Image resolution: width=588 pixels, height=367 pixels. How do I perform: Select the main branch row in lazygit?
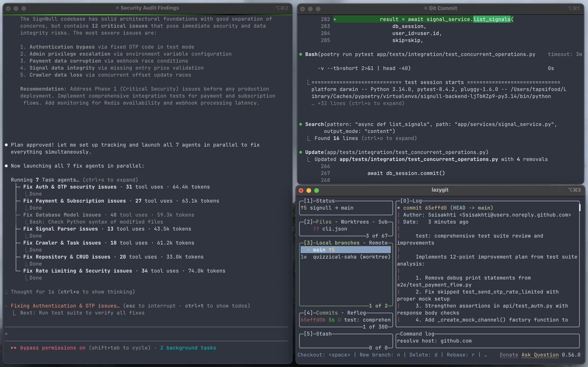[345, 249]
